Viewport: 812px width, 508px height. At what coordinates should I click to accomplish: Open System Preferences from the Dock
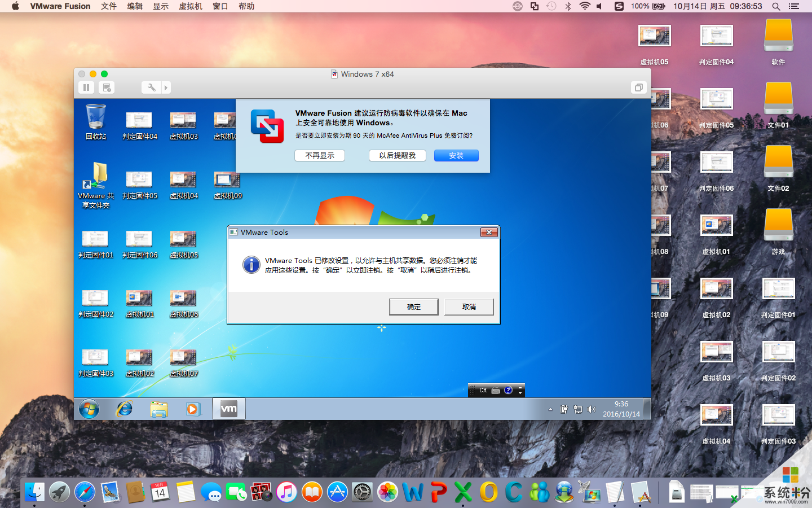click(363, 492)
